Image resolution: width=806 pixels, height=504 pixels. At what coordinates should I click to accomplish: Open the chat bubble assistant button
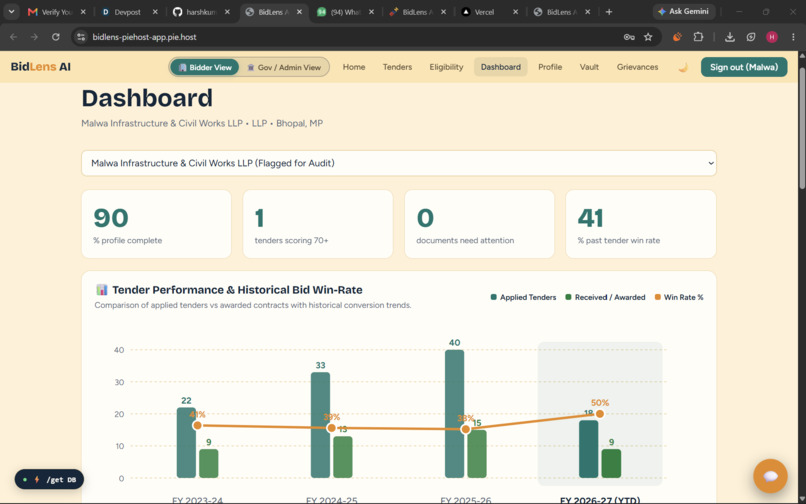coord(770,476)
